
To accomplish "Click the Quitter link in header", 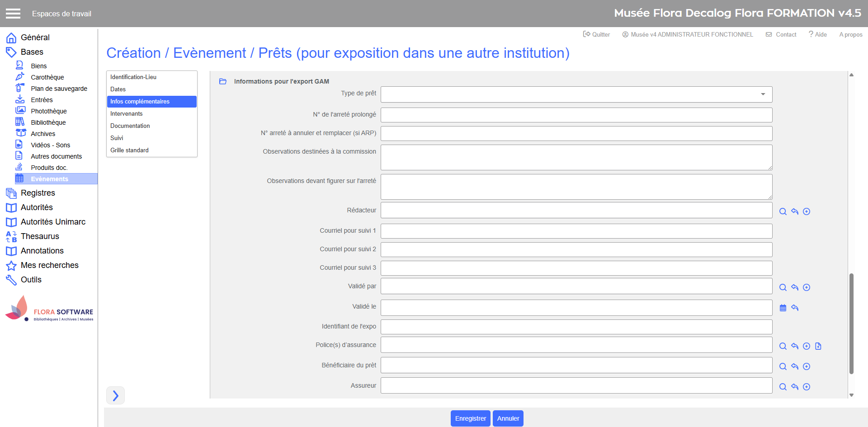I will coord(596,34).
